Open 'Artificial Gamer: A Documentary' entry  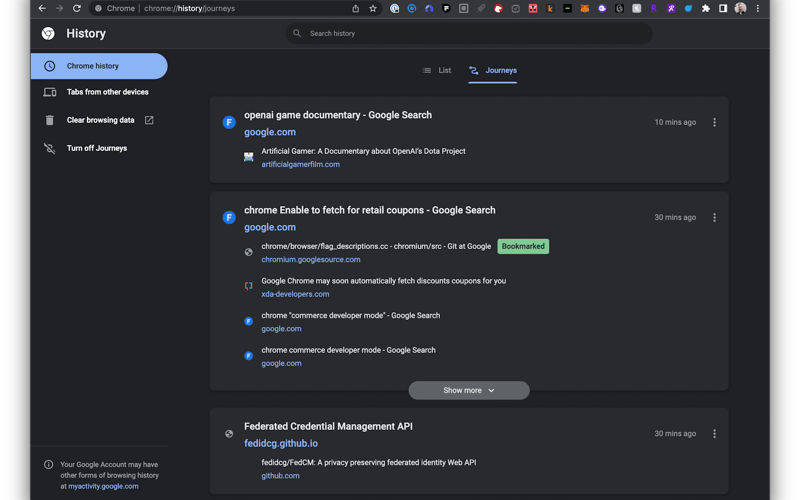pos(363,151)
